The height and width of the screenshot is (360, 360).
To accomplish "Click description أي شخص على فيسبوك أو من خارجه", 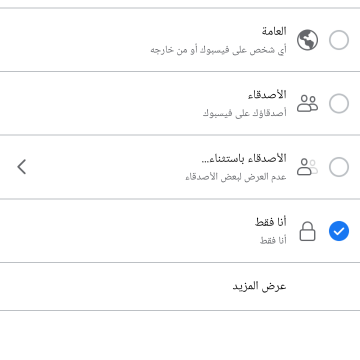I will (218, 50).
